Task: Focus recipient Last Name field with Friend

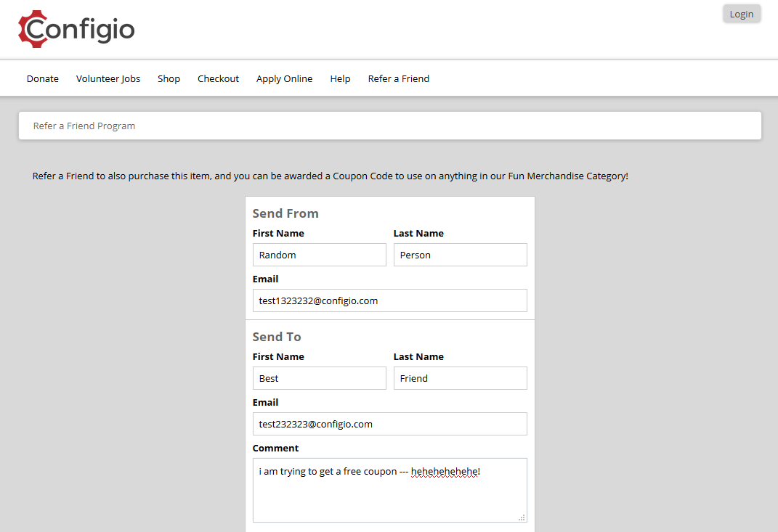Action: point(461,378)
